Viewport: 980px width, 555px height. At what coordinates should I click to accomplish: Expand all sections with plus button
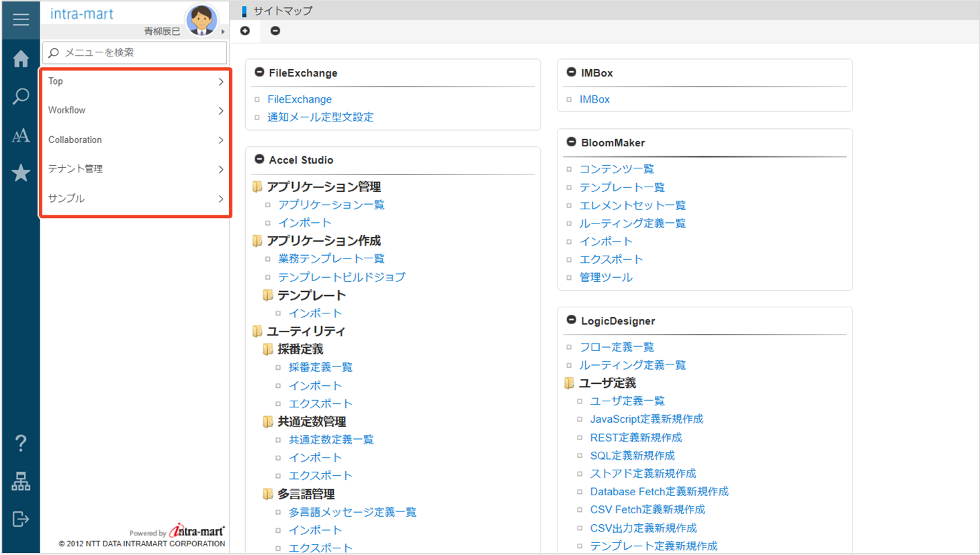click(245, 31)
